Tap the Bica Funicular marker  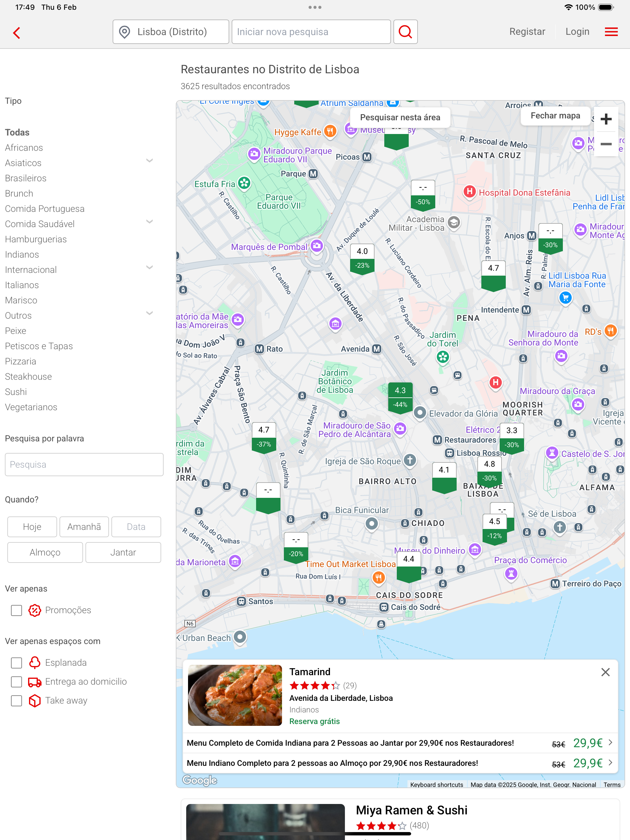(x=372, y=524)
